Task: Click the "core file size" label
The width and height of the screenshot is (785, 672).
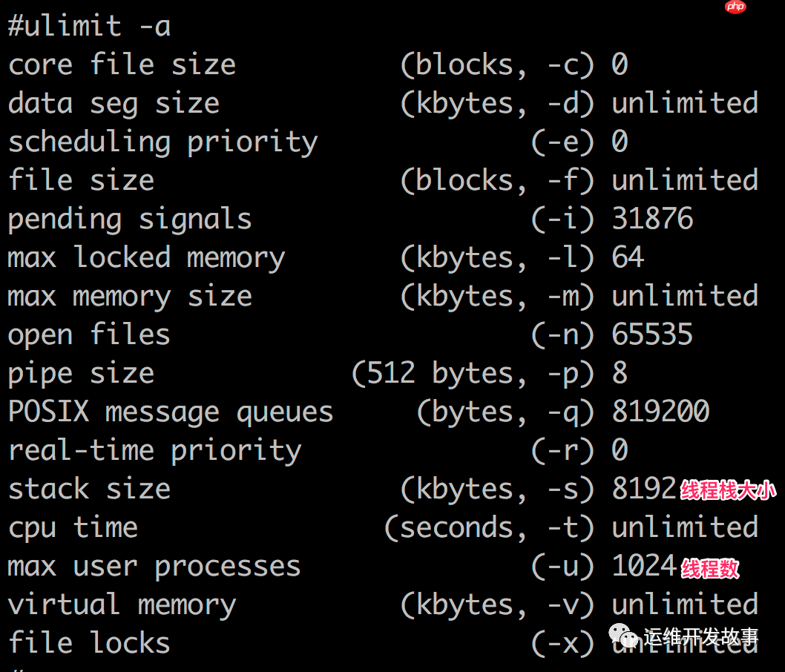Action: tap(122, 65)
